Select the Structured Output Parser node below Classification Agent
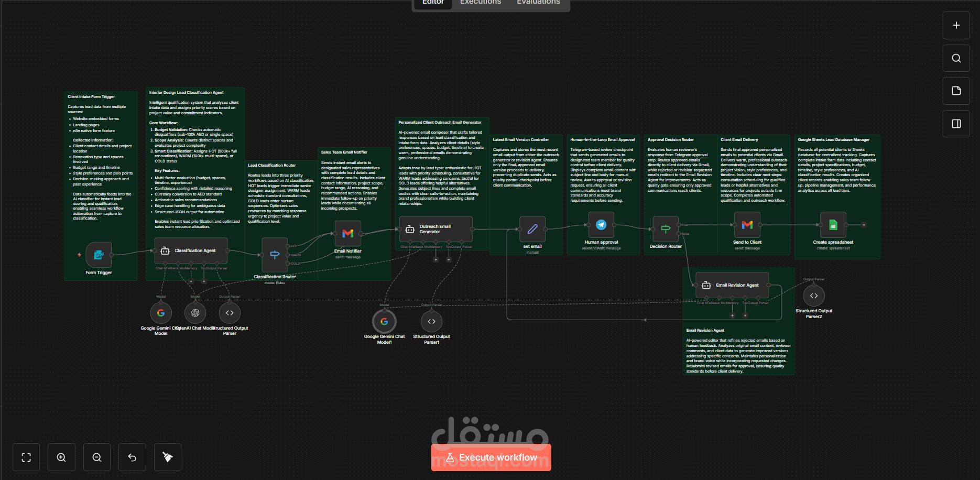 click(230, 313)
